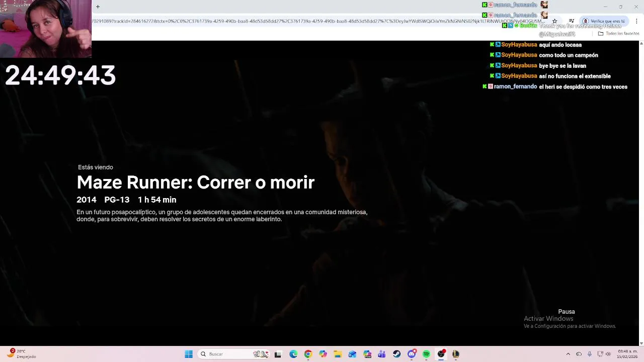
Task: Open Microsoft Teams from taskbar
Action: (382, 354)
